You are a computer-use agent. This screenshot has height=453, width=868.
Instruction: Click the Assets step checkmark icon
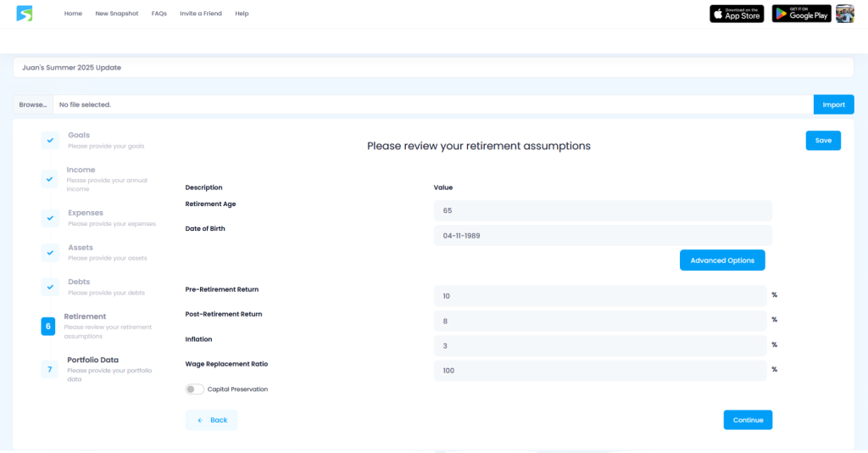pyautogui.click(x=50, y=253)
